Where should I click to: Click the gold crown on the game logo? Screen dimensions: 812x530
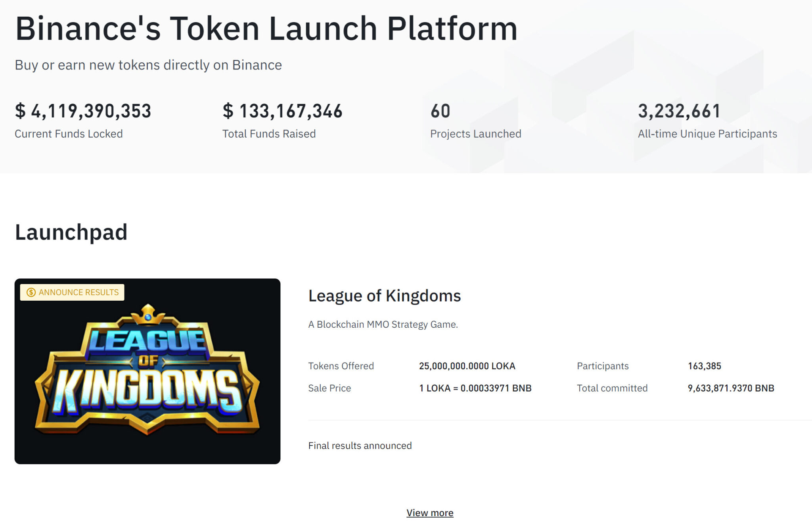(148, 314)
